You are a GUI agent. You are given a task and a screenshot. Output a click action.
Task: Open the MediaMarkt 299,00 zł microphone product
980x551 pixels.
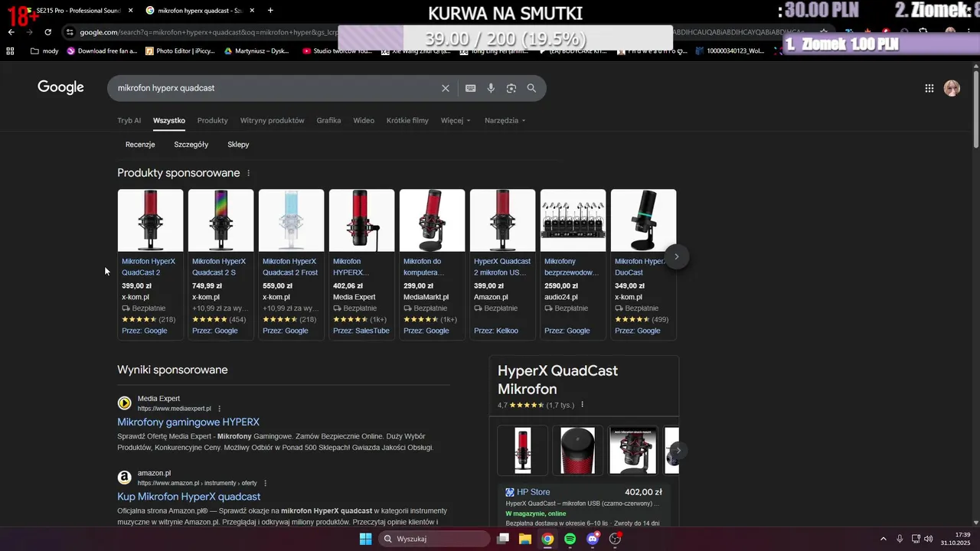click(x=432, y=264)
